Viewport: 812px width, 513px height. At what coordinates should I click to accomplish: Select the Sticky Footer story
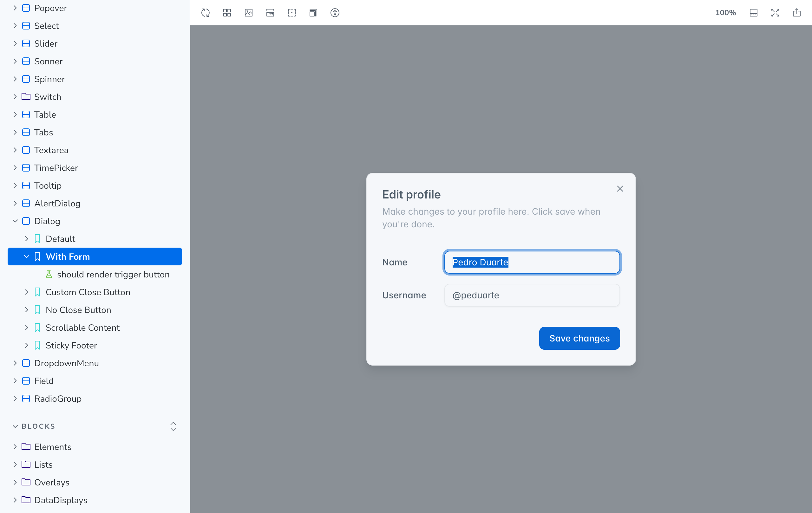coord(71,345)
